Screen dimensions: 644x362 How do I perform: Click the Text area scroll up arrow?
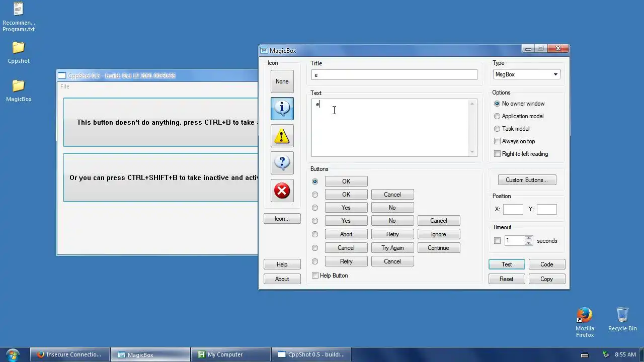coord(472,104)
